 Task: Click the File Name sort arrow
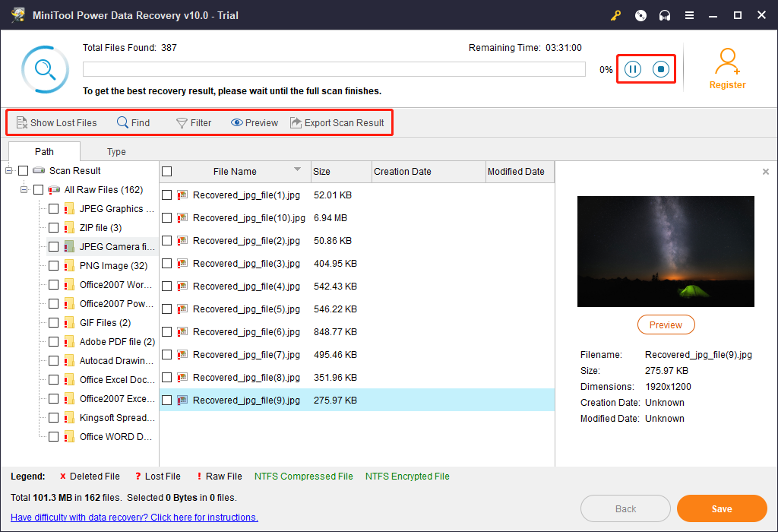tap(297, 169)
